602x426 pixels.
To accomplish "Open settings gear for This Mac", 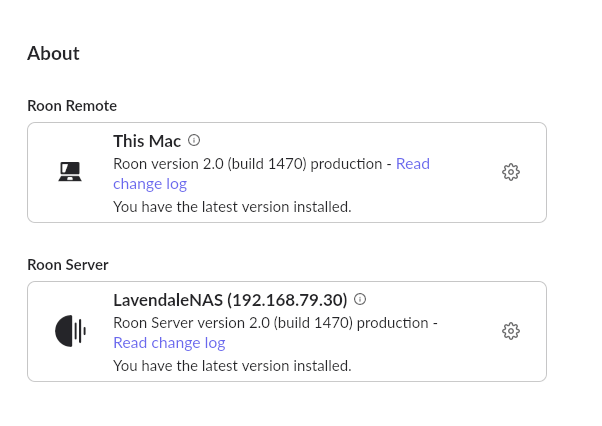I will coord(511,172).
